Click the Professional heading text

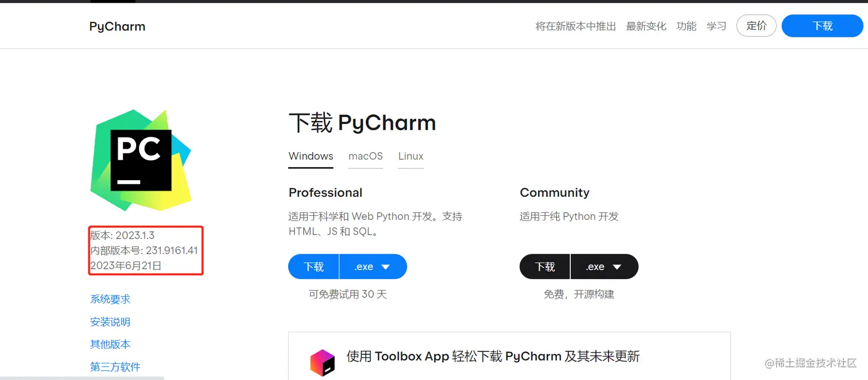tap(325, 193)
